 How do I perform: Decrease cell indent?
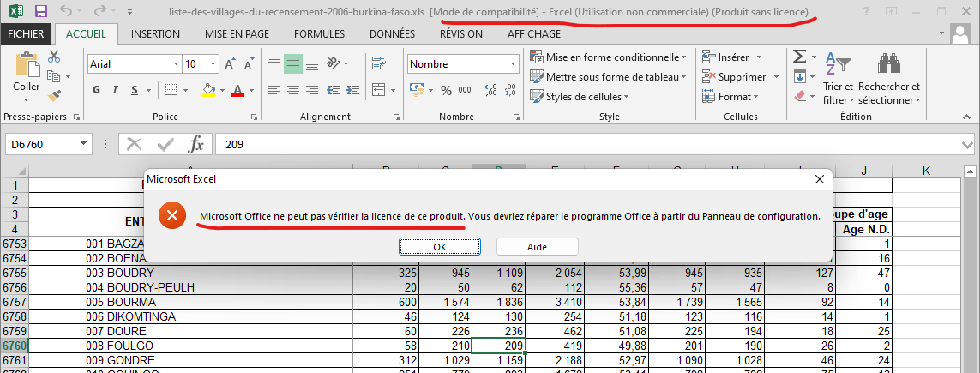click(x=334, y=90)
